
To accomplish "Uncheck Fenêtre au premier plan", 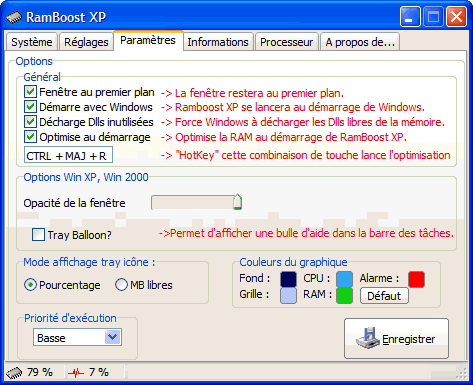I will click(x=30, y=92).
